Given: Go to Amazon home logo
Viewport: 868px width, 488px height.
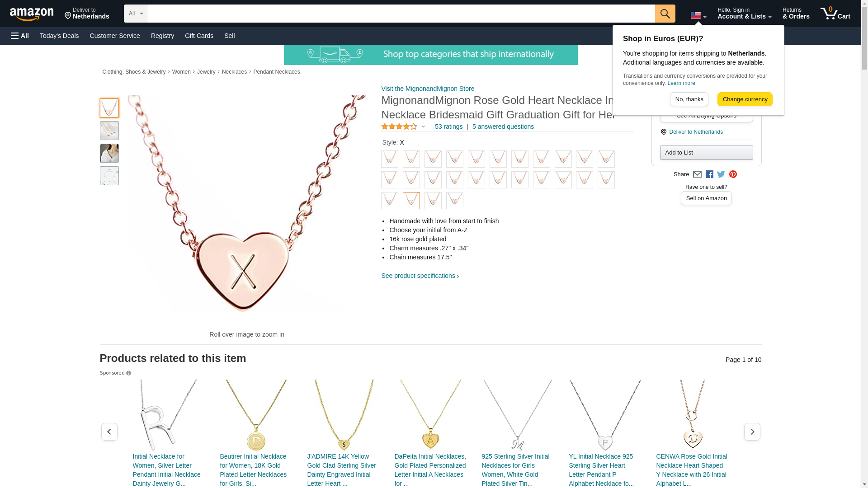Looking at the screenshot, I should click(x=32, y=14).
